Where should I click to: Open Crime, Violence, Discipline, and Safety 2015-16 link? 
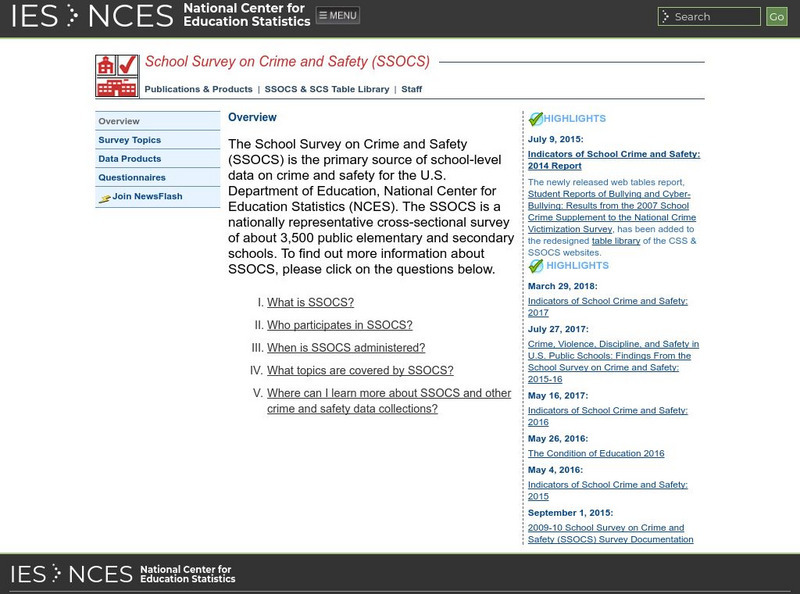coord(613,361)
